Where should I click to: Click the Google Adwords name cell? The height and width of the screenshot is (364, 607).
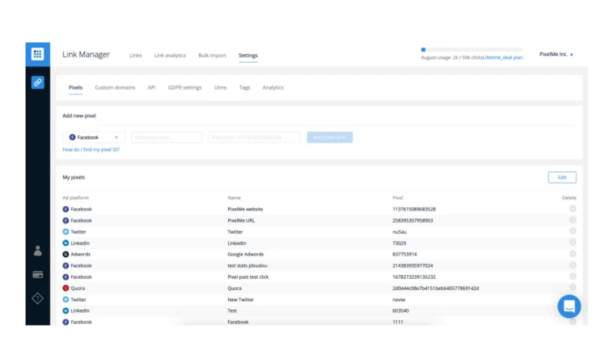246,254
